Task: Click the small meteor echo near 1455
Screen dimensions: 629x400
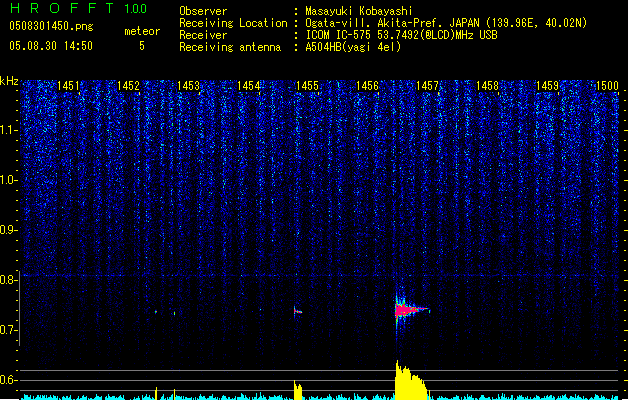Action: pos(298,311)
